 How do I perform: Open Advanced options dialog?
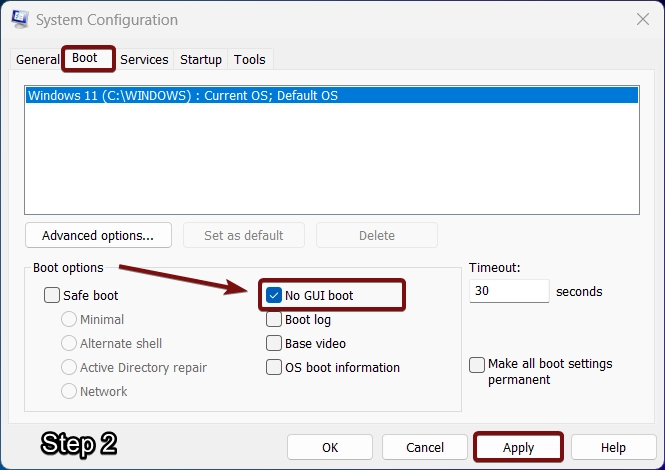click(x=98, y=235)
